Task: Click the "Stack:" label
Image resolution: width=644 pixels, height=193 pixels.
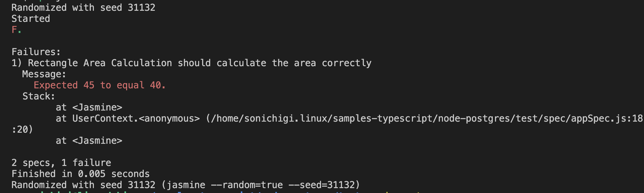Action: [x=39, y=96]
